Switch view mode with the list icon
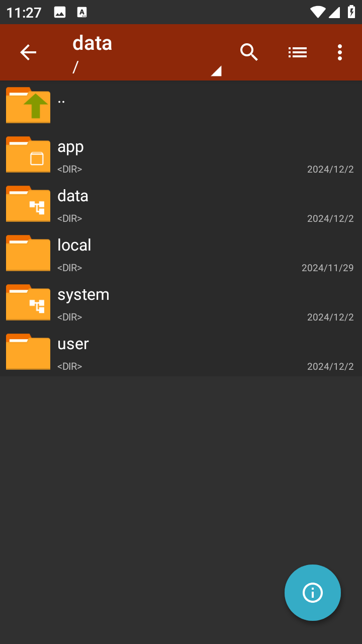Screen dimensions: 362x644 [298, 52]
